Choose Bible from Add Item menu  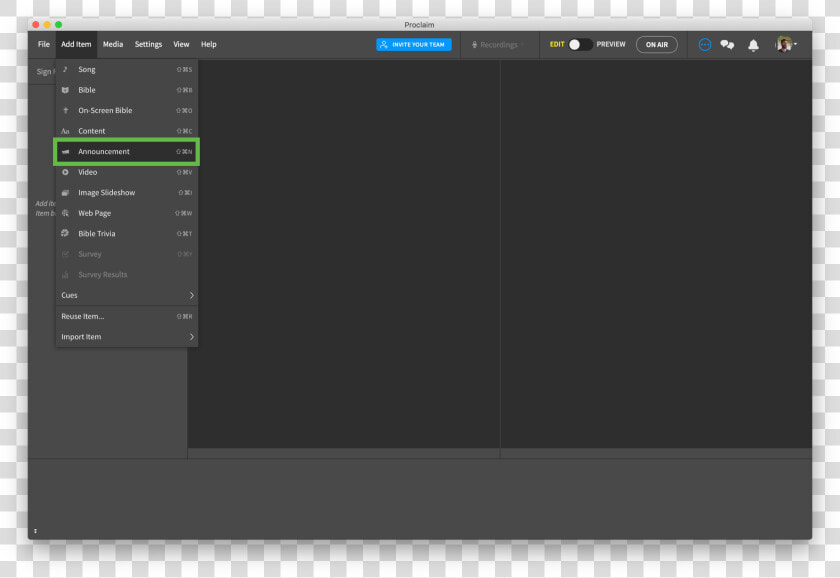[126, 90]
